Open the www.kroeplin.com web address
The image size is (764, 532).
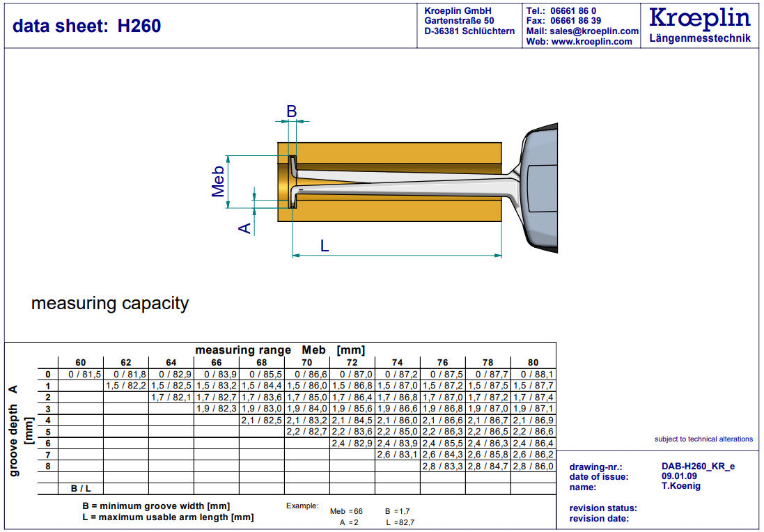tap(592, 42)
